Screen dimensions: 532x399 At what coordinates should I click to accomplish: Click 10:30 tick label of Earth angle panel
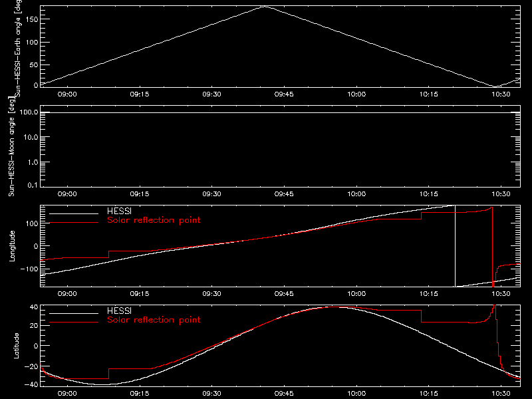pyautogui.click(x=501, y=94)
